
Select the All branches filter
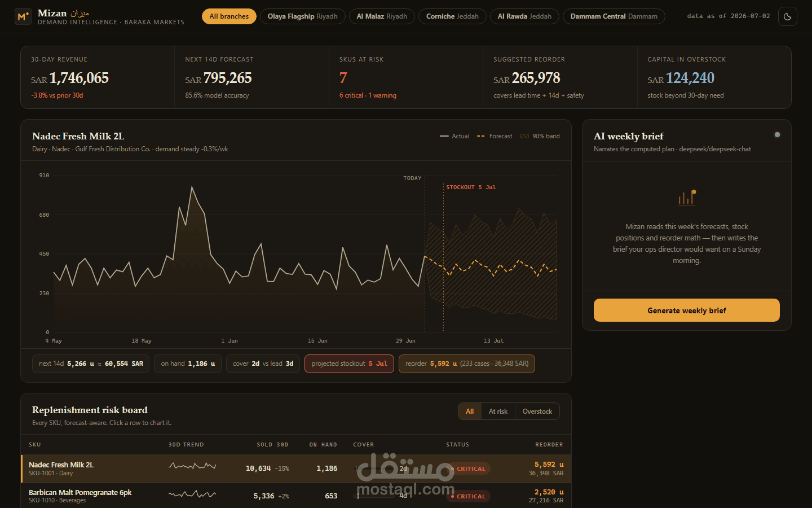click(229, 16)
